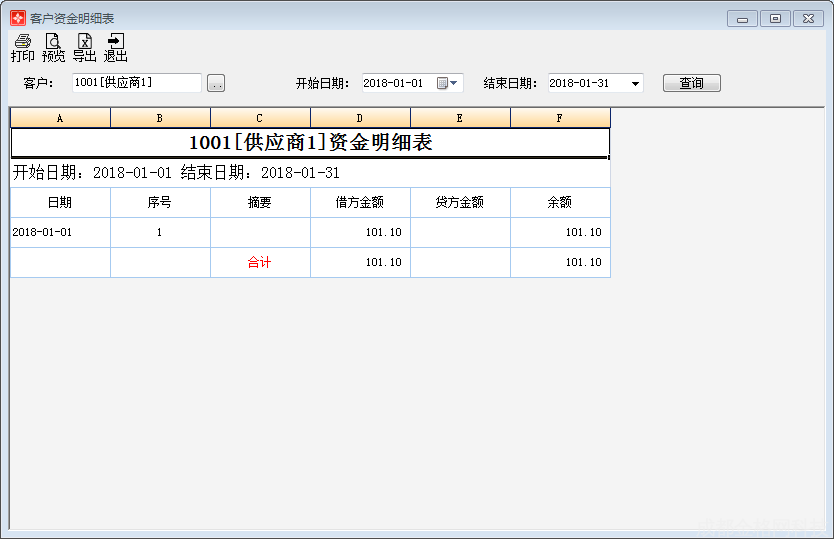Maximize the window
The height and width of the screenshot is (539, 834).
tap(775, 18)
